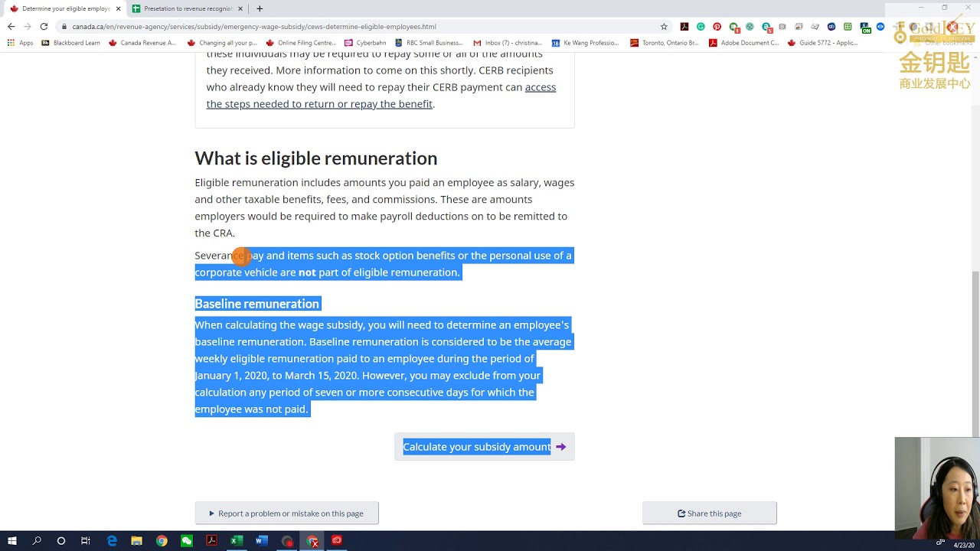Click the browser Forward arrow
The image size is (980, 551).
click(27, 26)
